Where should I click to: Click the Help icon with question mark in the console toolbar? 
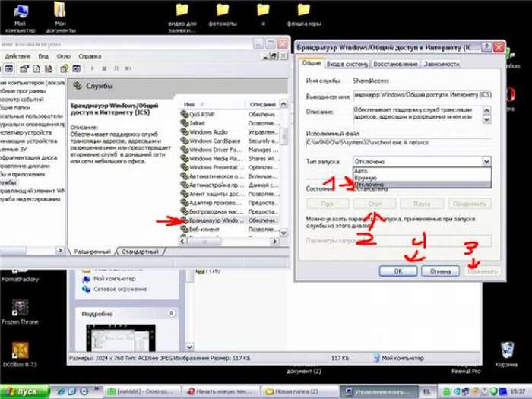click(x=64, y=69)
